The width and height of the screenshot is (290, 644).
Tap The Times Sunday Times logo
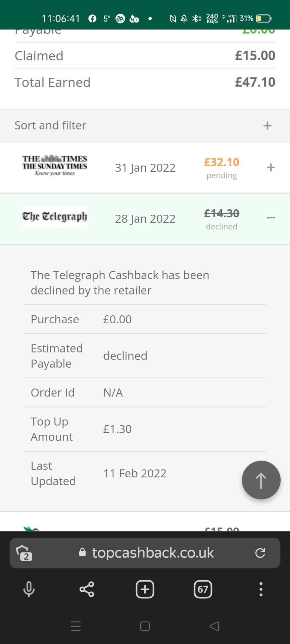click(55, 165)
